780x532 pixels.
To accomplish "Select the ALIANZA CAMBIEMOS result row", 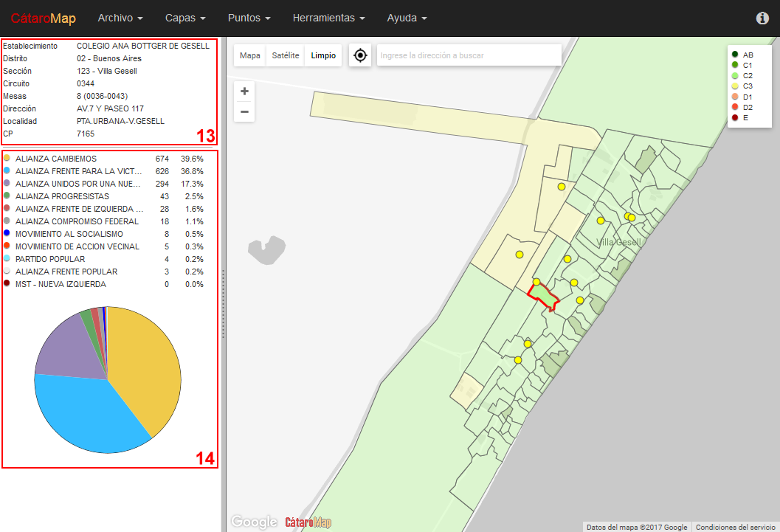I will 105,159.
